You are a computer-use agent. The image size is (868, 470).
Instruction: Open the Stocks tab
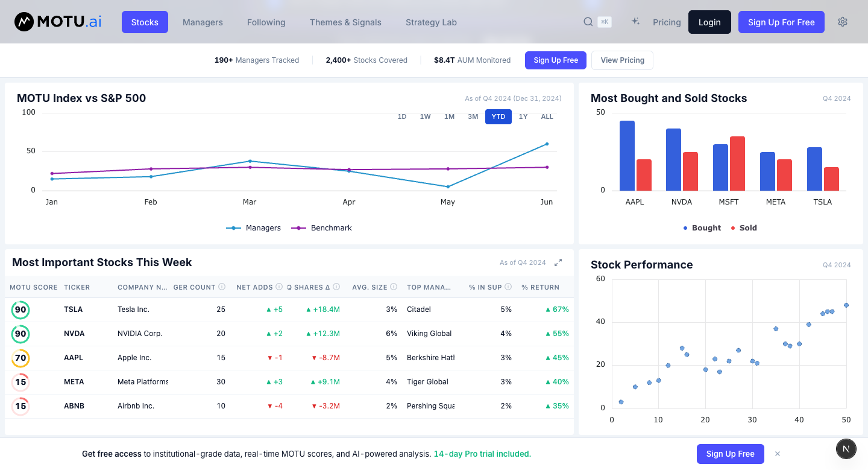coord(145,22)
